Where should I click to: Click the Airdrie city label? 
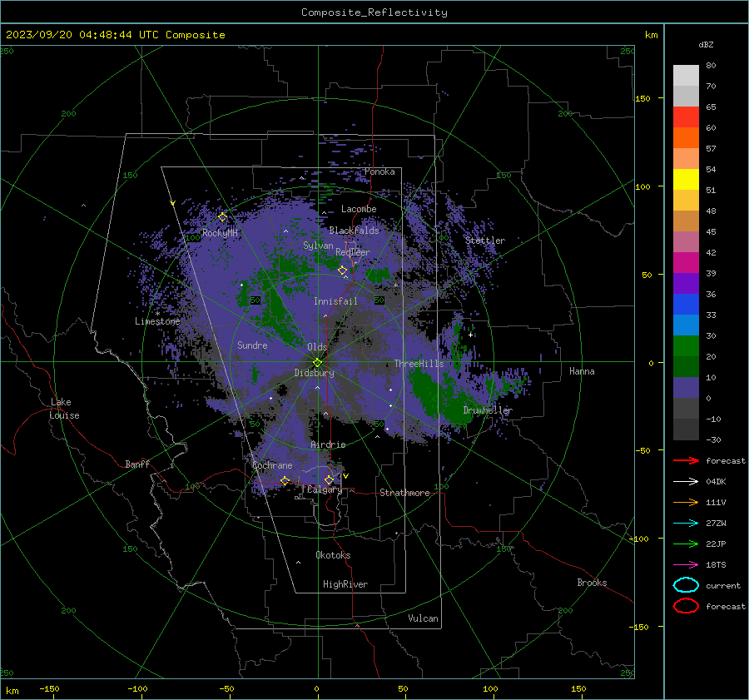tap(328, 444)
